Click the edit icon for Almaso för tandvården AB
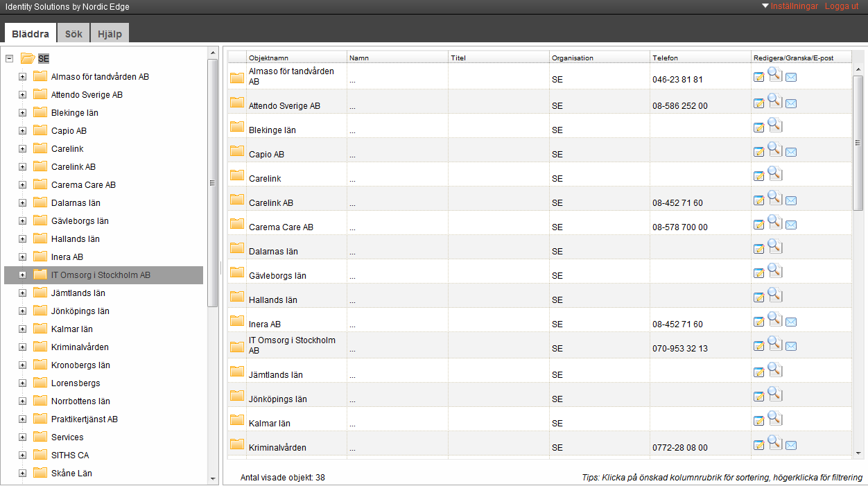This screenshot has width=868, height=486. click(759, 77)
